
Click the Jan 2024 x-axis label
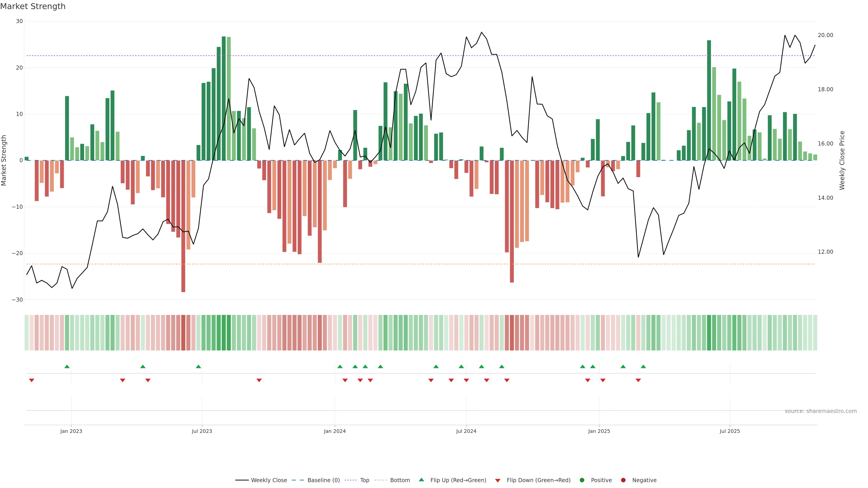pos(335,431)
